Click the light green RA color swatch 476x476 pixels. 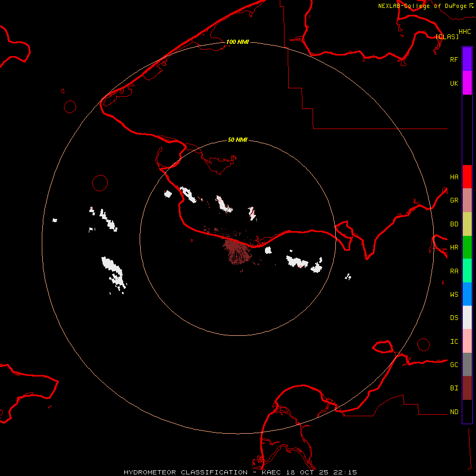(x=467, y=271)
